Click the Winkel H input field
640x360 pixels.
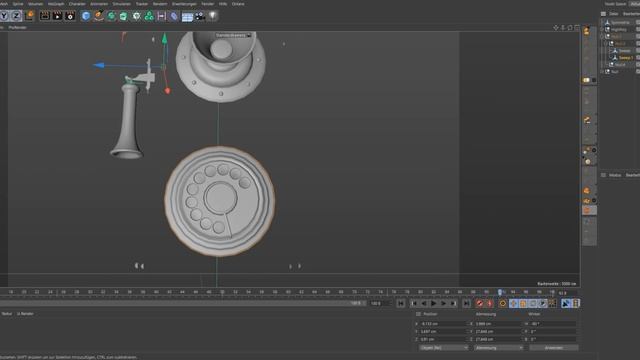click(553, 324)
